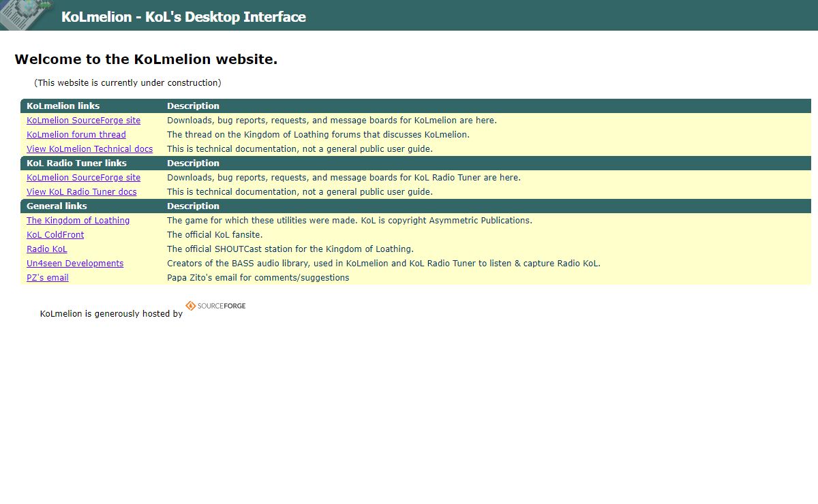
Task: Click the 'Welcome to the KoLmelion website.' heading
Action: (x=146, y=59)
